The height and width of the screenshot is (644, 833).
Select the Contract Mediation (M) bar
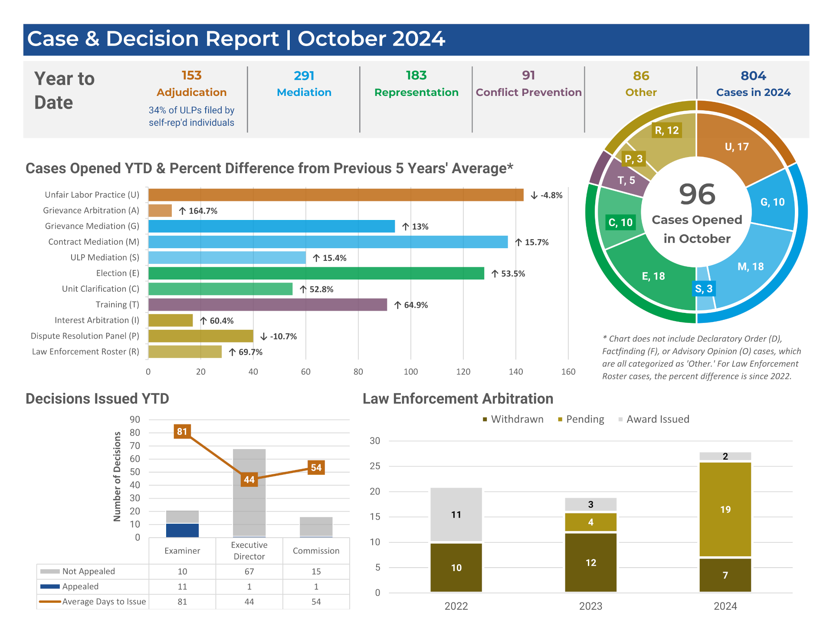click(x=328, y=242)
